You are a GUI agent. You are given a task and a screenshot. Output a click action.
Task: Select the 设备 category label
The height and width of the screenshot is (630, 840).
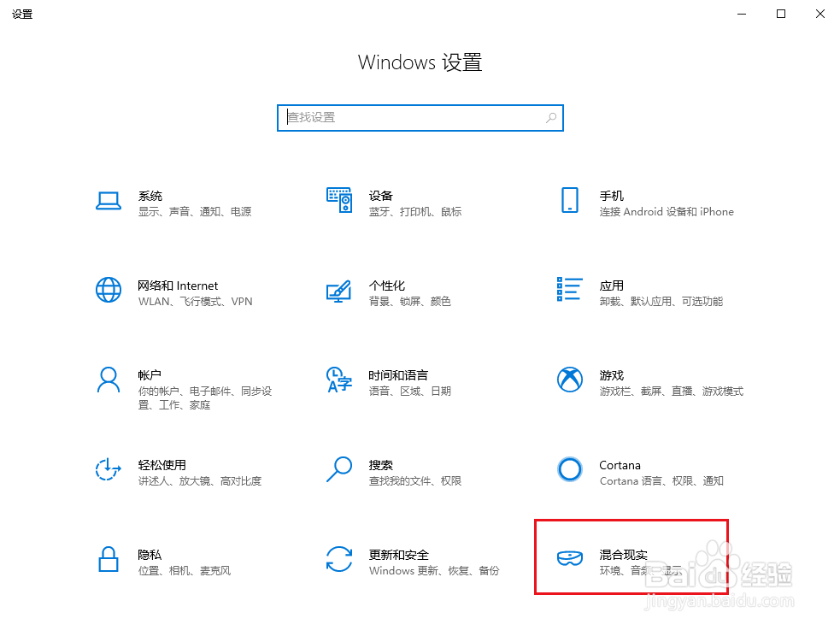pos(380,196)
